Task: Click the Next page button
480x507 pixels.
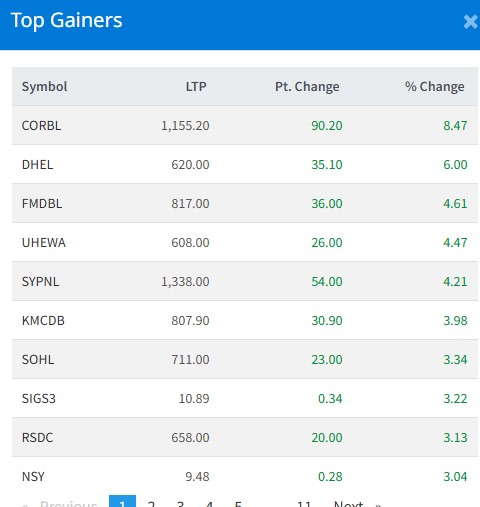Action: coord(357,502)
